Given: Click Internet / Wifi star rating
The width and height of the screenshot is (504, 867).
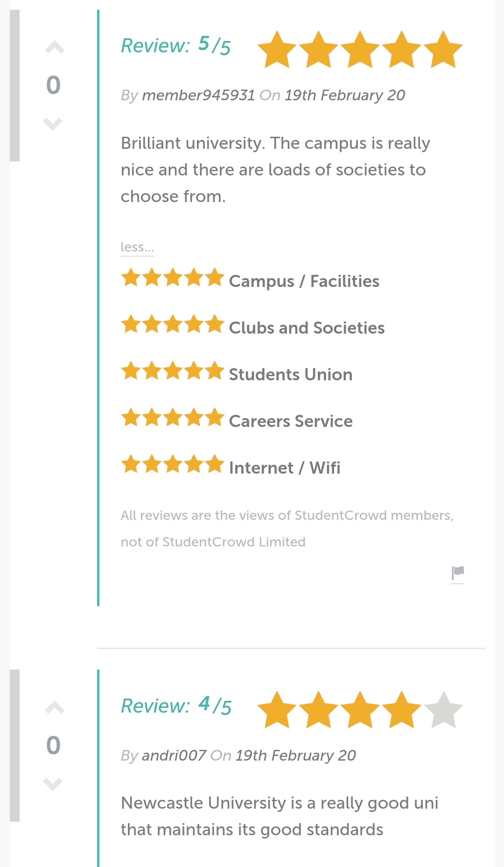Looking at the screenshot, I should click(173, 464).
